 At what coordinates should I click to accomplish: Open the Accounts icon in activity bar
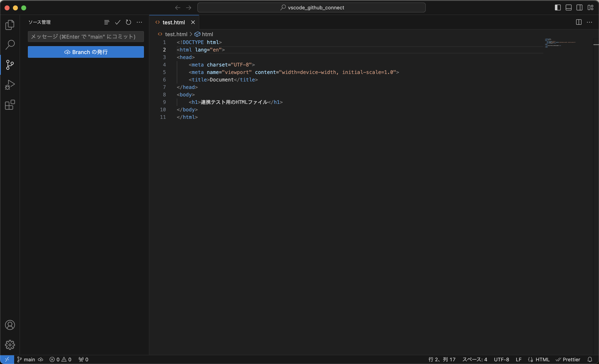pyautogui.click(x=10, y=325)
